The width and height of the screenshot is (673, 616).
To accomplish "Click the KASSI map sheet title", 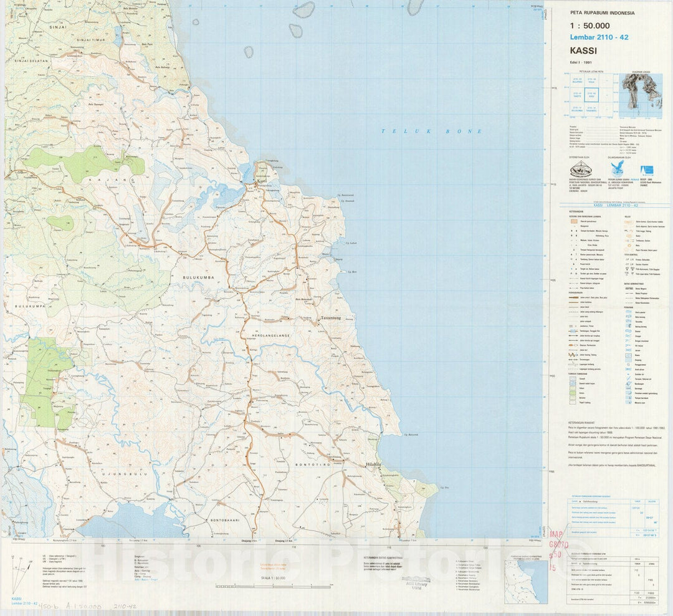I will pos(583,51).
